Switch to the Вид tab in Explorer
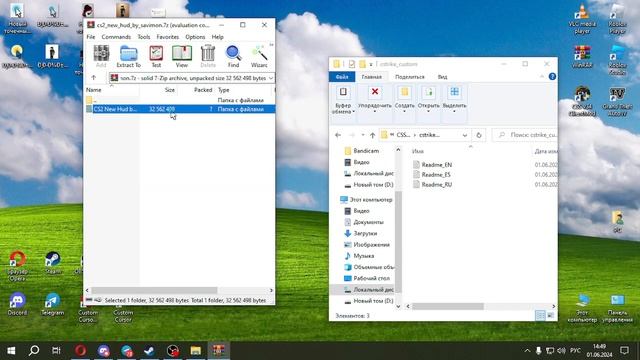This screenshot has width=640, height=360. click(x=442, y=77)
